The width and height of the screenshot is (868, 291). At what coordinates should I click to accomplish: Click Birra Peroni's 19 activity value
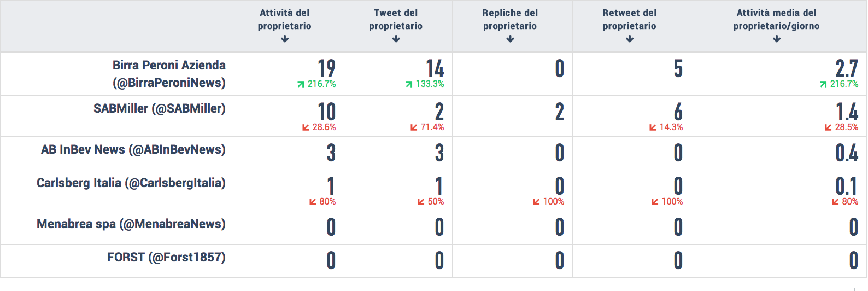pyautogui.click(x=327, y=68)
